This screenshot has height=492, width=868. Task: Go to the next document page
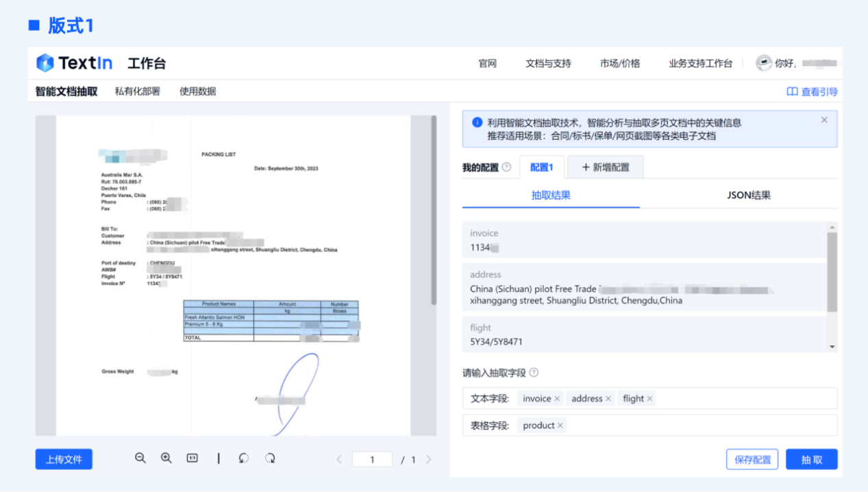coord(429,460)
